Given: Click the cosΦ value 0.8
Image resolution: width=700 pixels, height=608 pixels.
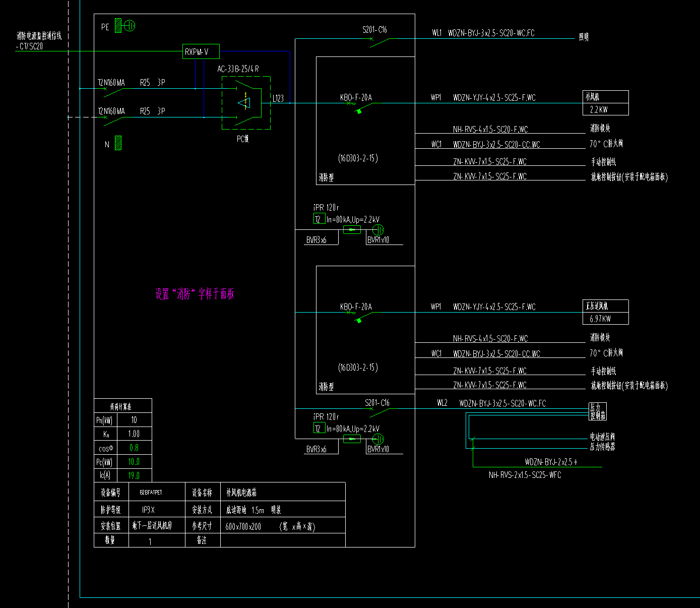Looking at the screenshot, I should click(x=134, y=448).
